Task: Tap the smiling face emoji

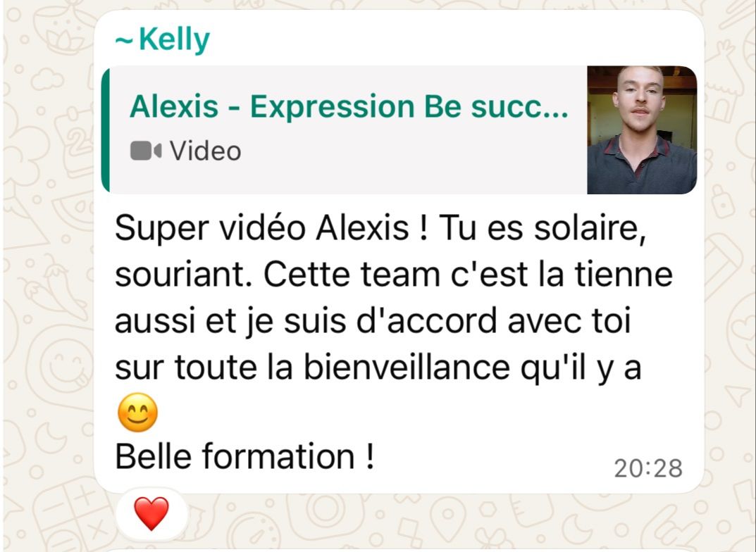Action: point(137,413)
